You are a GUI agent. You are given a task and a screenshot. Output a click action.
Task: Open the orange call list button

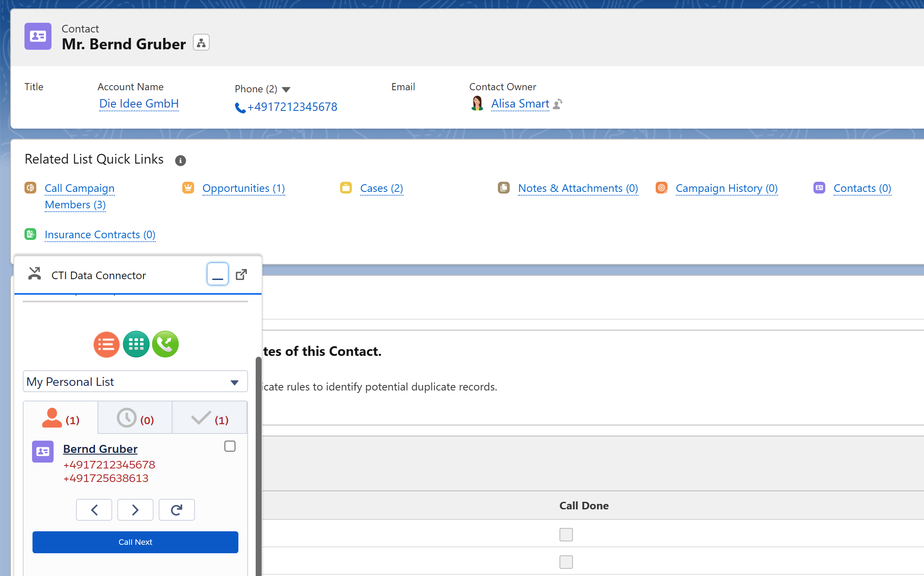pos(106,344)
